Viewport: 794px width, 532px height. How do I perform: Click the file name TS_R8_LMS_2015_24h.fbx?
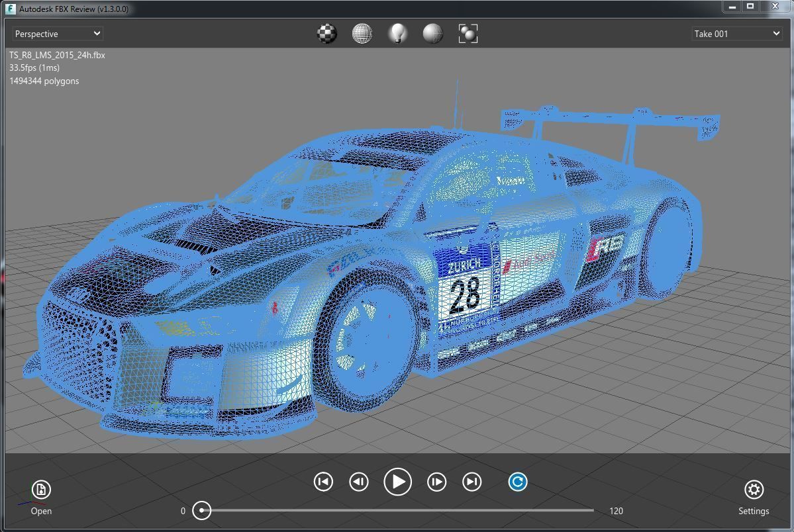(x=57, y=55)
